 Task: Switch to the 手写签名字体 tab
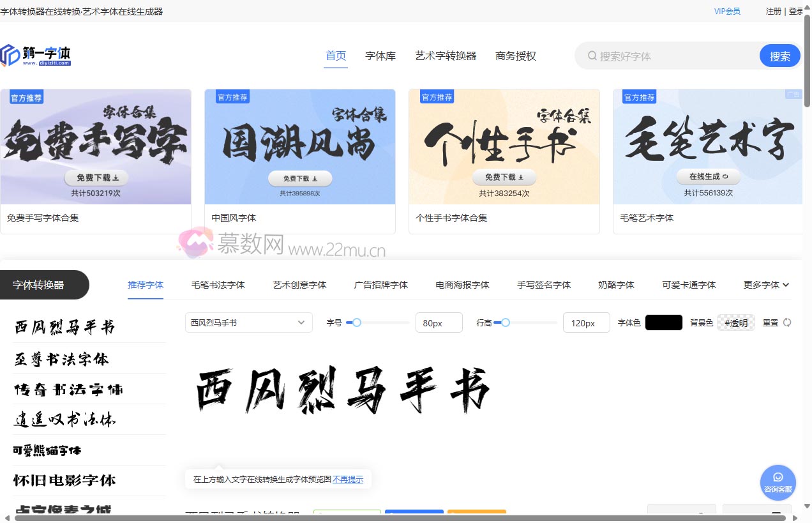point(543,285)
